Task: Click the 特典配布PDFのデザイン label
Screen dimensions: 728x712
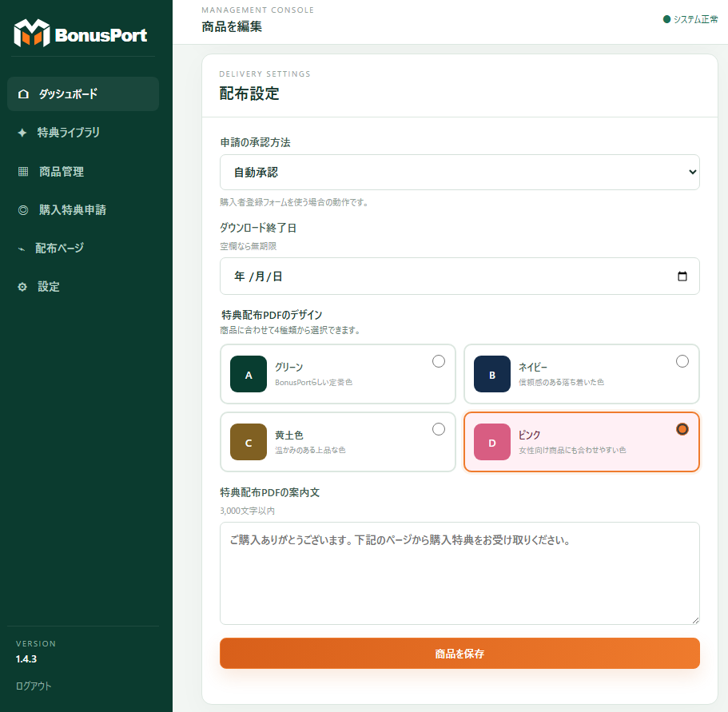Action: pos(272,315)
